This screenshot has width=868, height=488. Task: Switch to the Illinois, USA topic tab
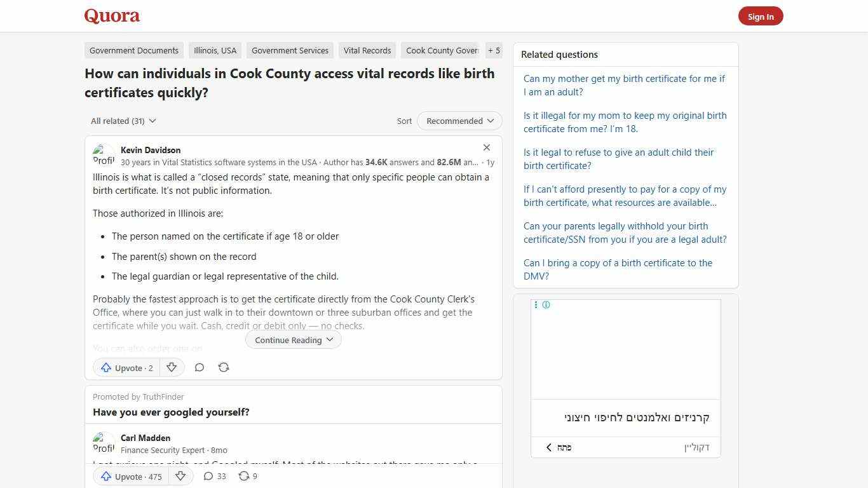(x=215, y=50)
